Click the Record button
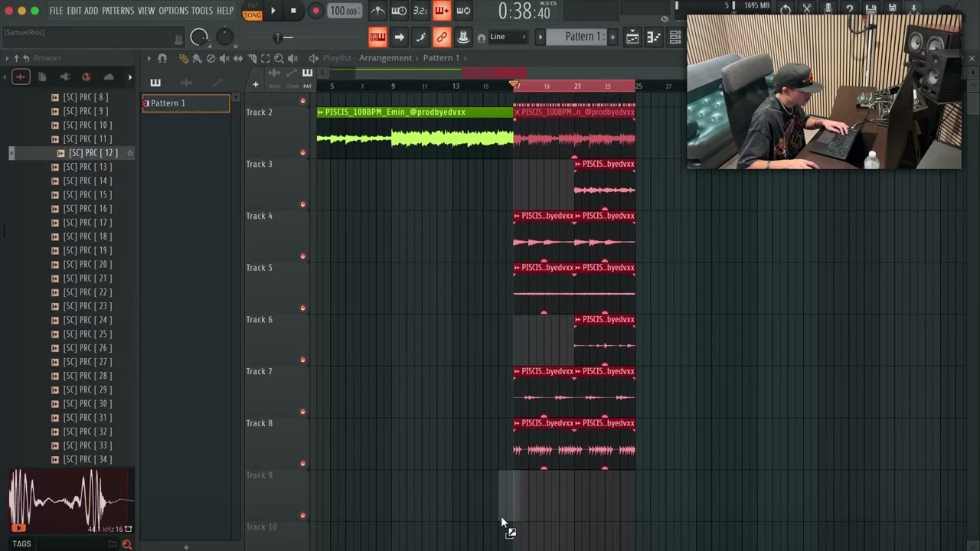 [315, 11]
